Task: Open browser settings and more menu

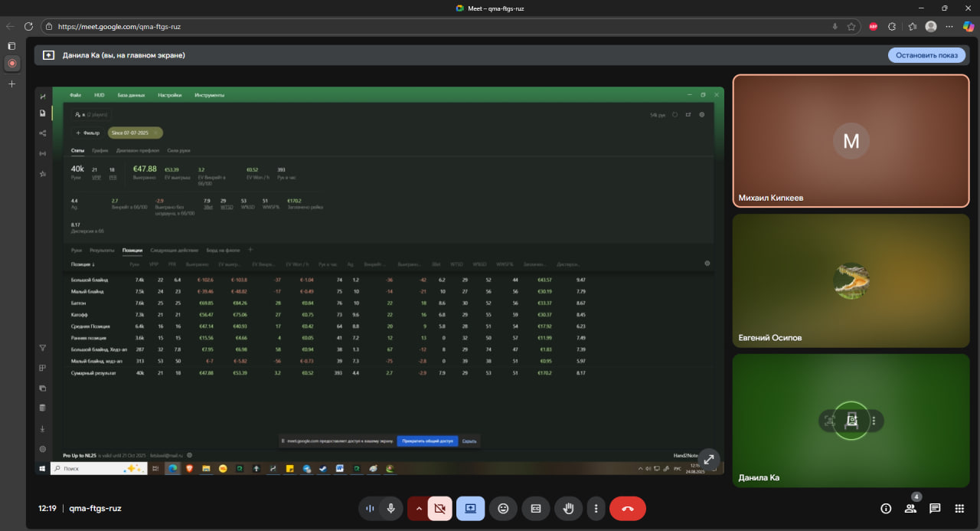Action: tap(949, 26)
